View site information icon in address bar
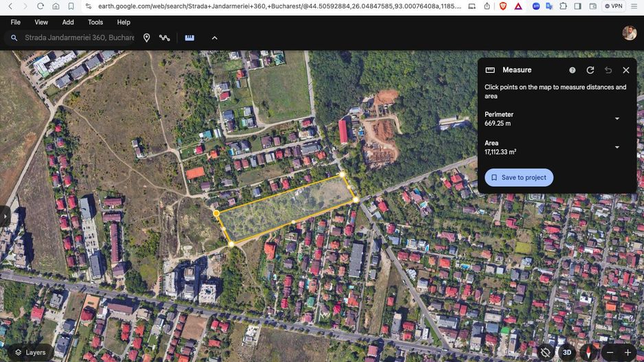This screenshot has width=644, height=362. click(89, 6)
